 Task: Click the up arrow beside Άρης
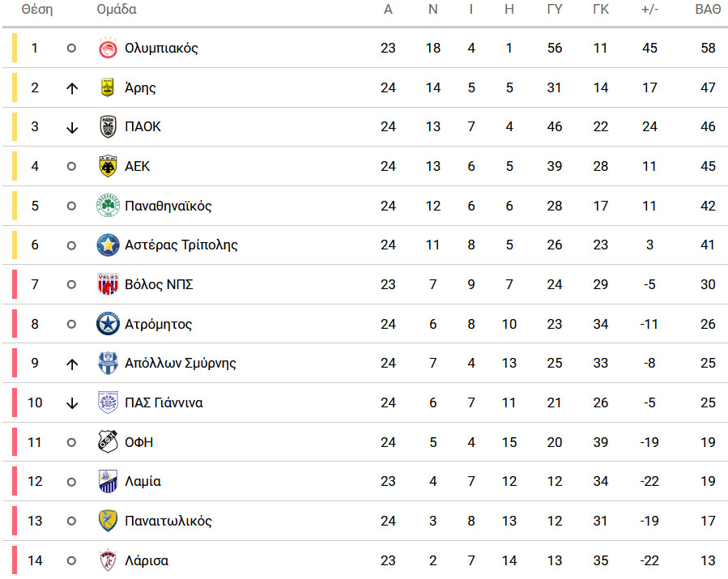tap(72, 88)
